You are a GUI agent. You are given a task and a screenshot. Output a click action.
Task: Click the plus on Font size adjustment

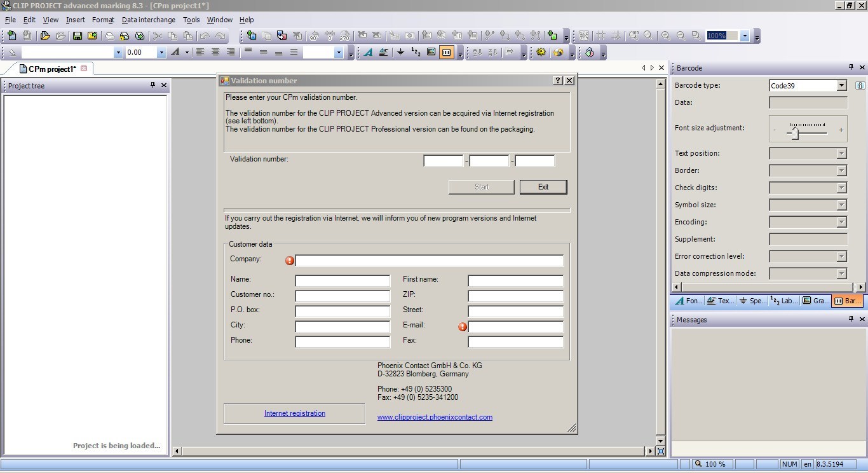click(841, 130)
